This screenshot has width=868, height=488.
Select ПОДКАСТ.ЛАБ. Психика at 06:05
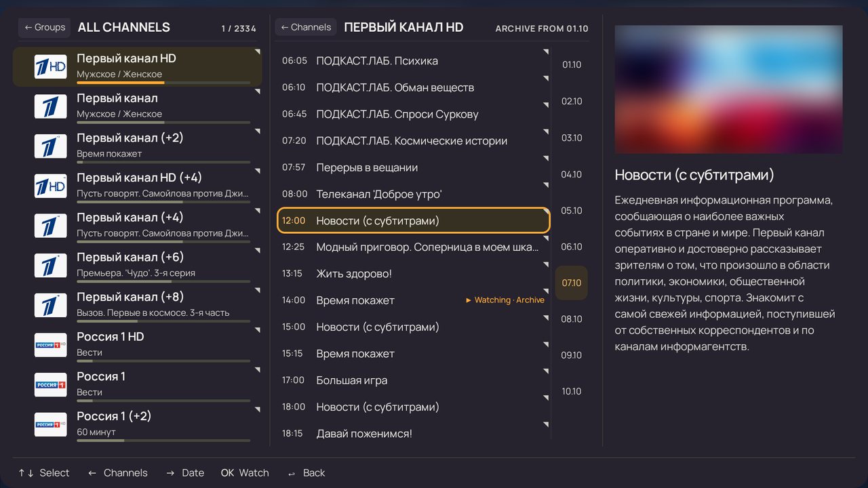click(414, 61)
